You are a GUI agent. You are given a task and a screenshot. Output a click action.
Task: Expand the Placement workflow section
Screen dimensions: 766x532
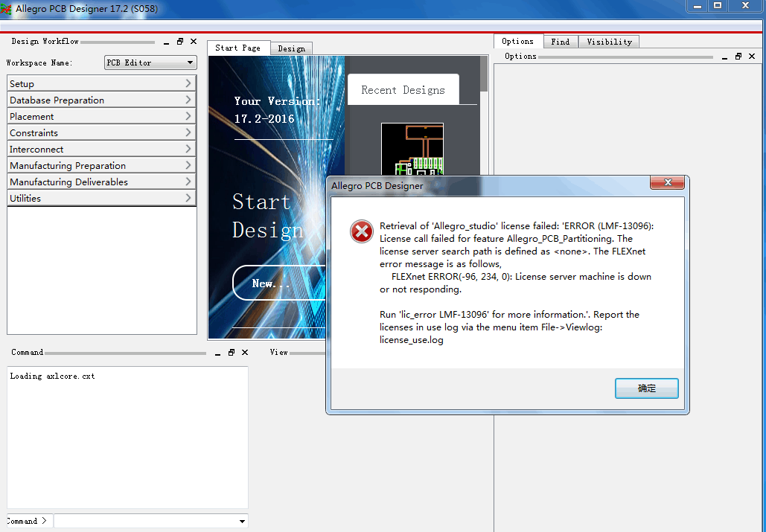click(x=101, y=116)
